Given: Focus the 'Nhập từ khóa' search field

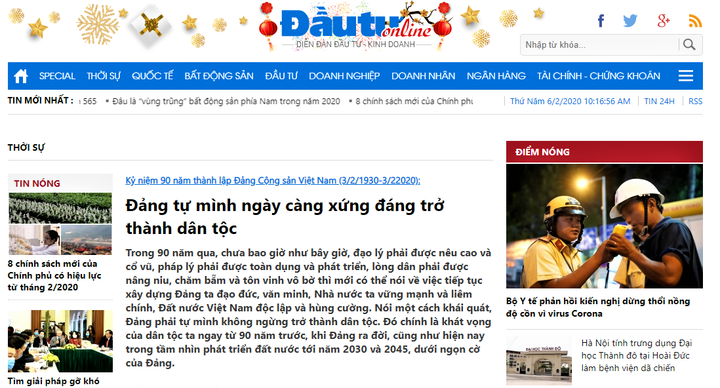Looking at the screenshot, I should click(599, 45).
